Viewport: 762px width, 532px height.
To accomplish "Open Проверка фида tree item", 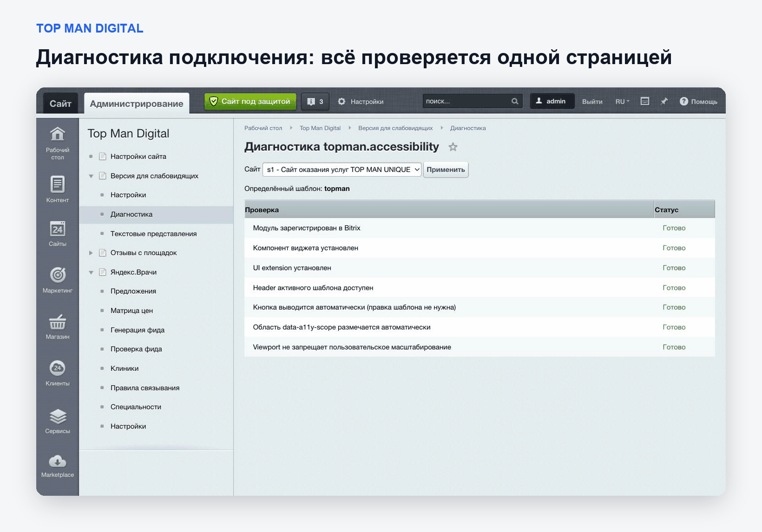I will point(136,349).
